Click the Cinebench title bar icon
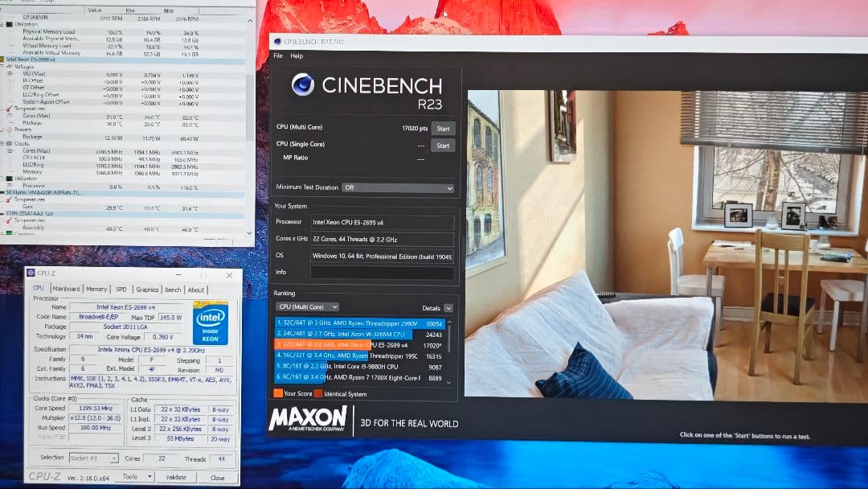The height and width of the screenshot is (489, 868). pyautogui.click(x=277, y=40)
